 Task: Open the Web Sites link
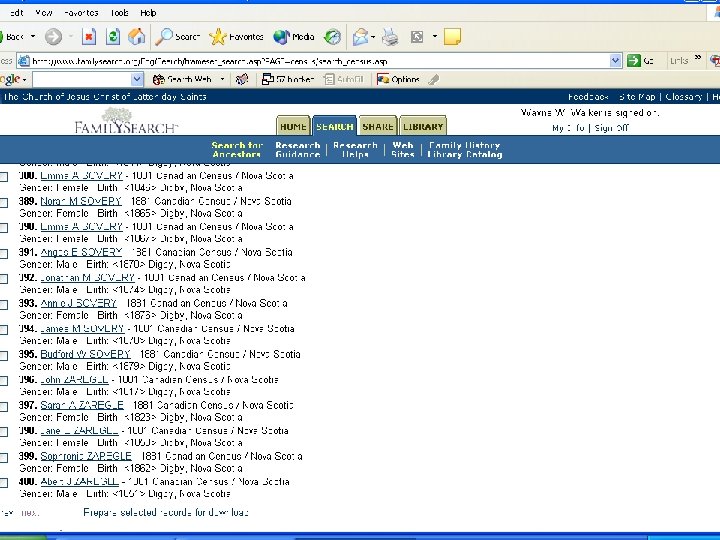[403, 150]
